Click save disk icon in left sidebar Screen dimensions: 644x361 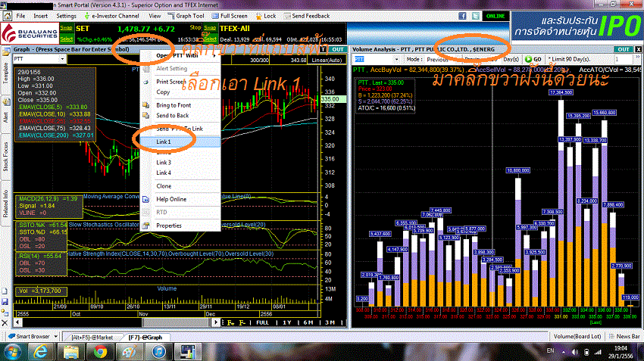[x=5, y=301]
